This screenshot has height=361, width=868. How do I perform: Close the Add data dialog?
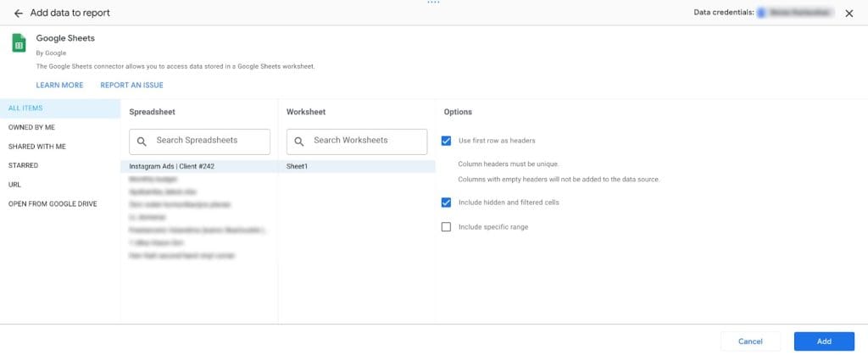(849, 14)
